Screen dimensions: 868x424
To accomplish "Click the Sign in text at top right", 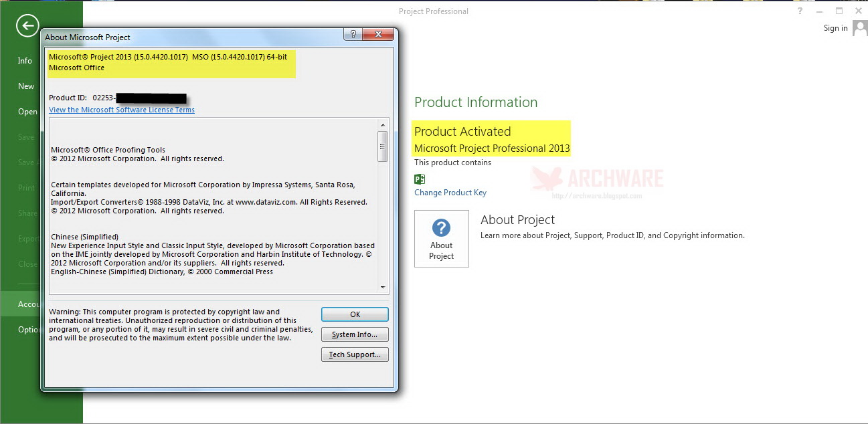I will [835, 27].
